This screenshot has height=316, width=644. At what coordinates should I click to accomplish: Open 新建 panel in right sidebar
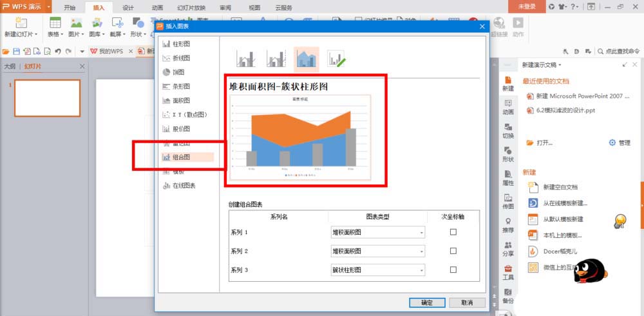pyautogui.click(x=508, y=84)
